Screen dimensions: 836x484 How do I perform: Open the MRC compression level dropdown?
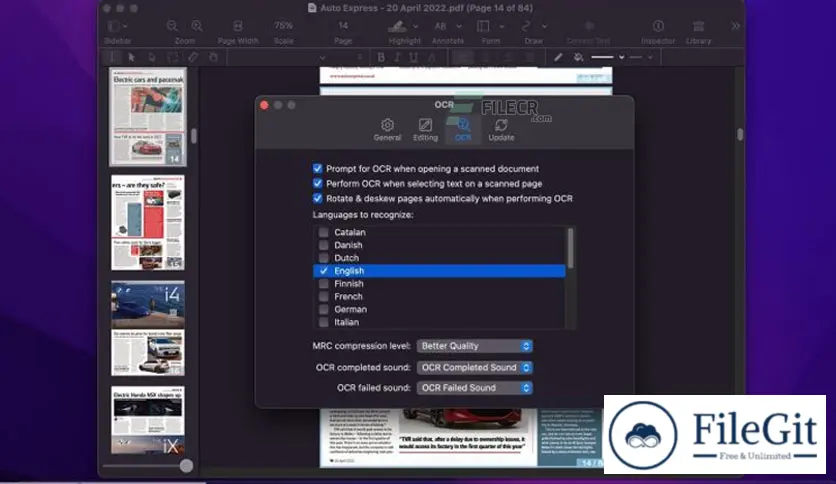tap(475, 346)
